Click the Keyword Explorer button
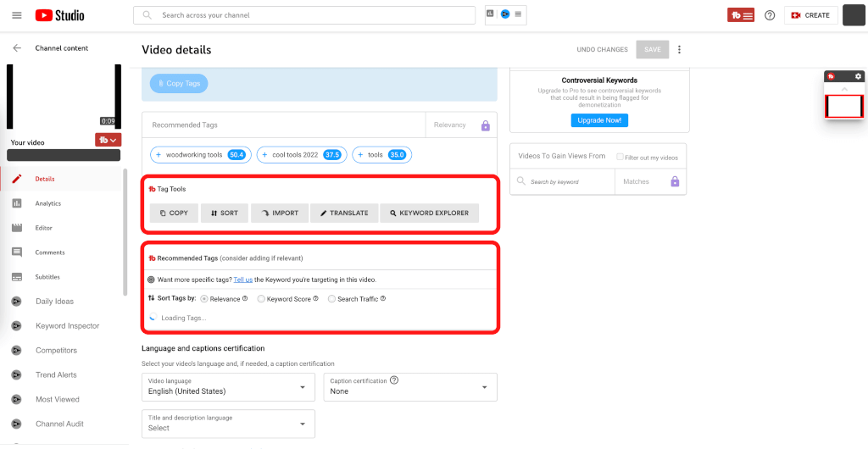Image resolution: width=868 pixels, height=449 pixels. pyautogui.click(x=429, y=213)
